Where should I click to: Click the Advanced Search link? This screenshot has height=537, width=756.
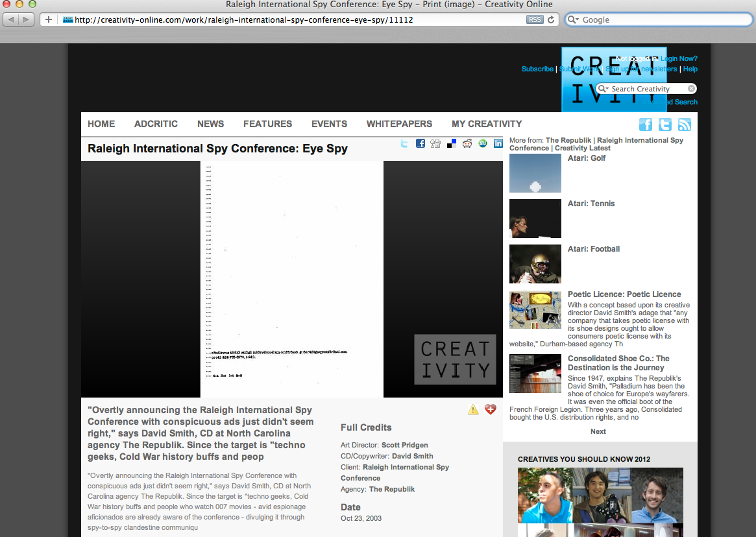coord(669,102)
